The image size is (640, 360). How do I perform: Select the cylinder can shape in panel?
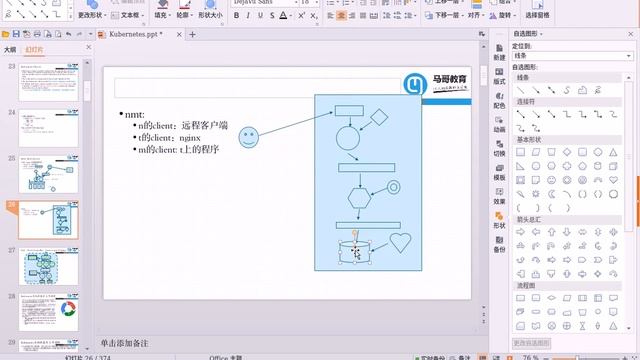coord(598,166)
